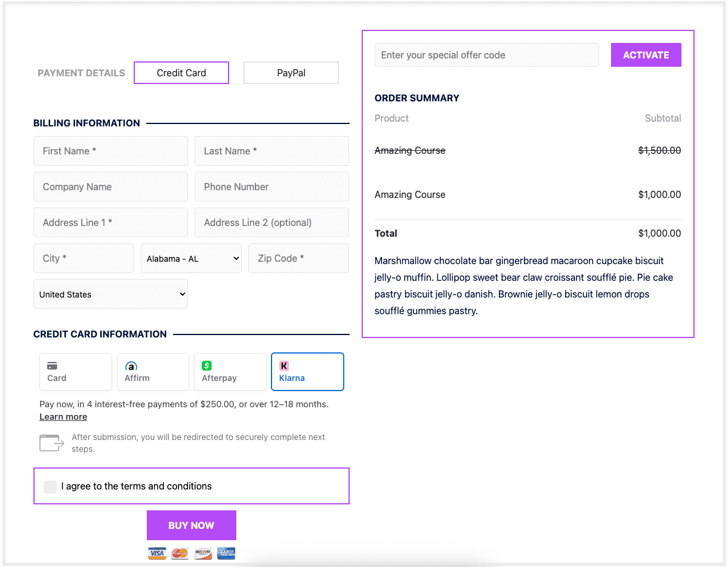Open the Alabama - AL state dropdown
The width and height of the screenshot is (728, 567).
pyautogui.click(x=191, y=259)
